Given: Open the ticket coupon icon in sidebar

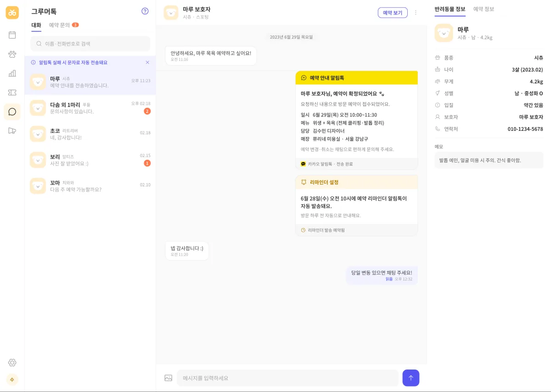Looking at the screenshot, I should coord(12,93).
